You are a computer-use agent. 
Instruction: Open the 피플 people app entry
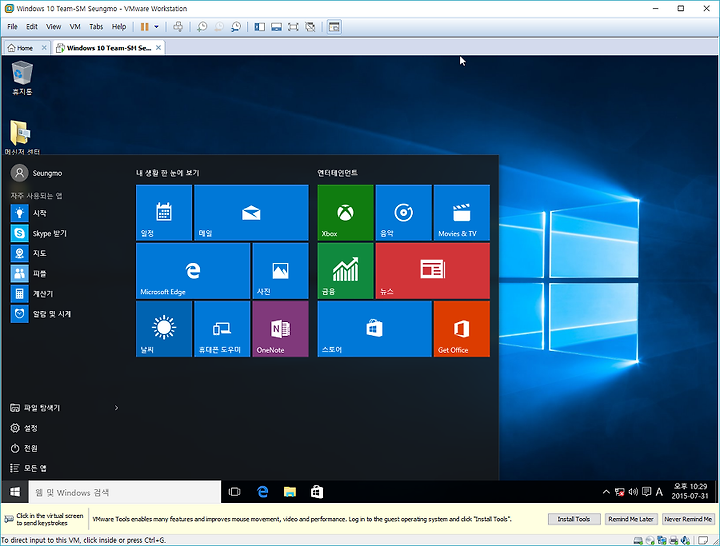[28, 274]
